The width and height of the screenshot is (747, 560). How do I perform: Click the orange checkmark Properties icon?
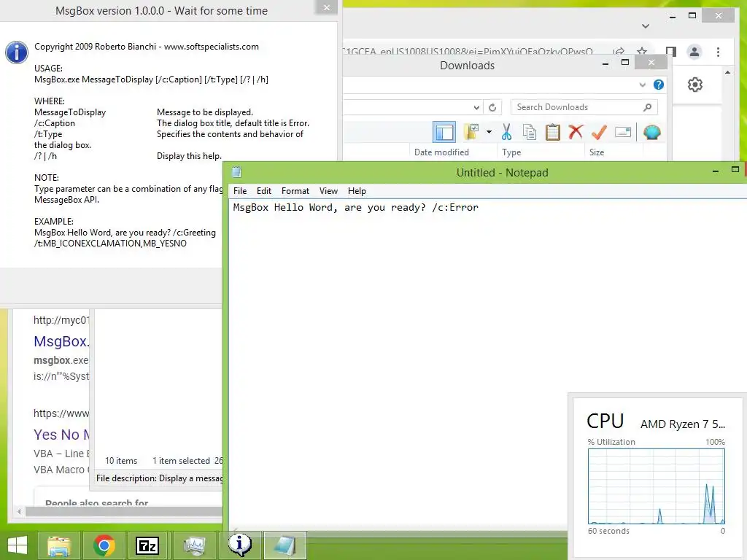pos(599,132)
